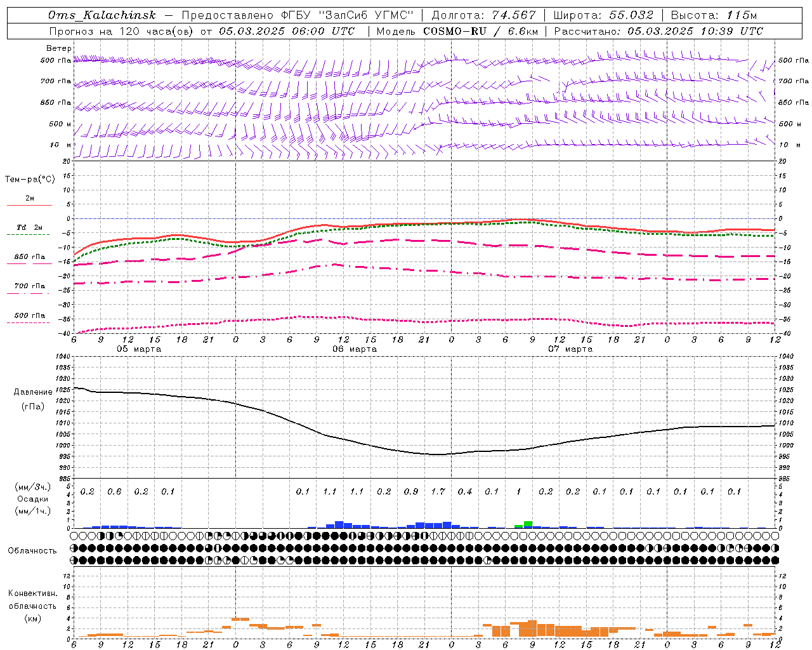Click the Осадки precipitation label

coord(32,499)
